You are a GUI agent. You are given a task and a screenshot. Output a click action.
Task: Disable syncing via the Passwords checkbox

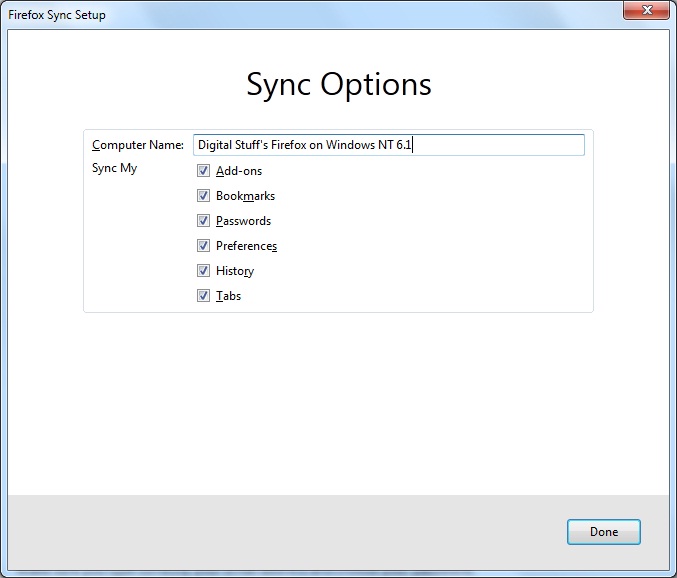203,221
